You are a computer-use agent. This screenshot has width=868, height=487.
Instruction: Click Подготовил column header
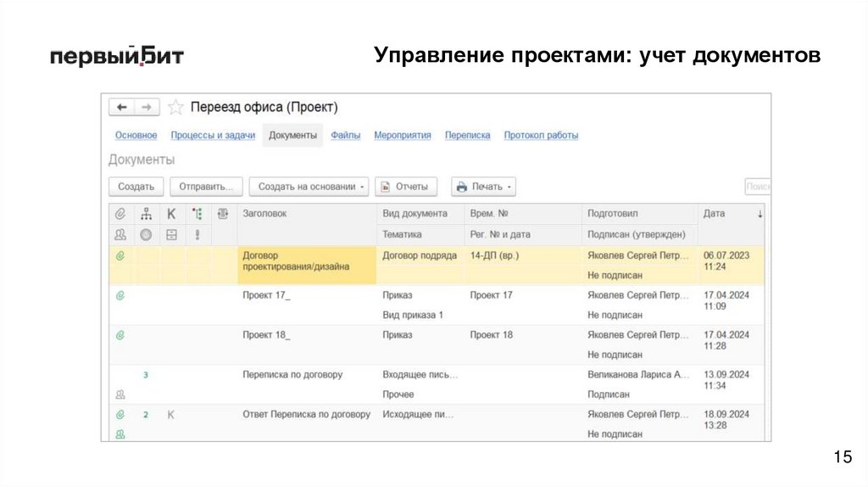(x=612, y=213)
